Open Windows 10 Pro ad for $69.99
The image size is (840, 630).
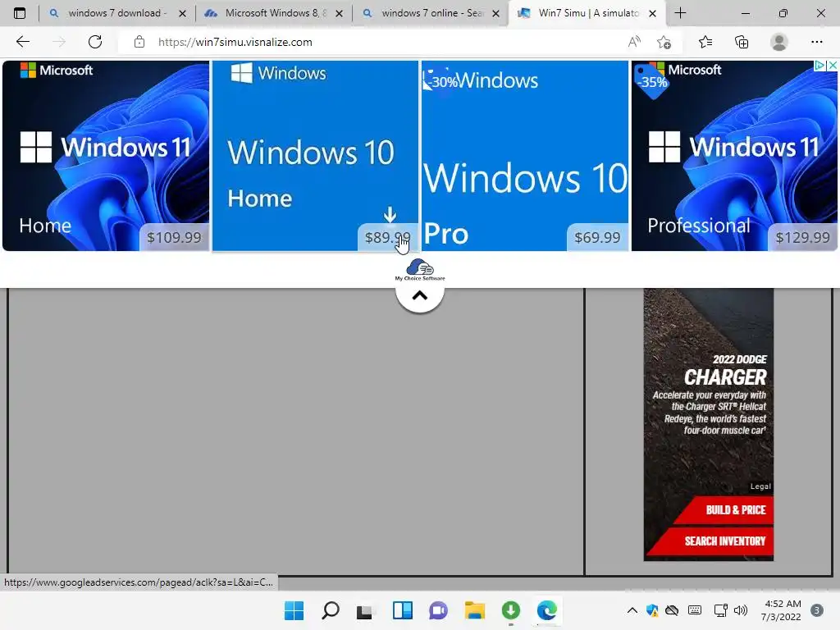tap(525, 155)
